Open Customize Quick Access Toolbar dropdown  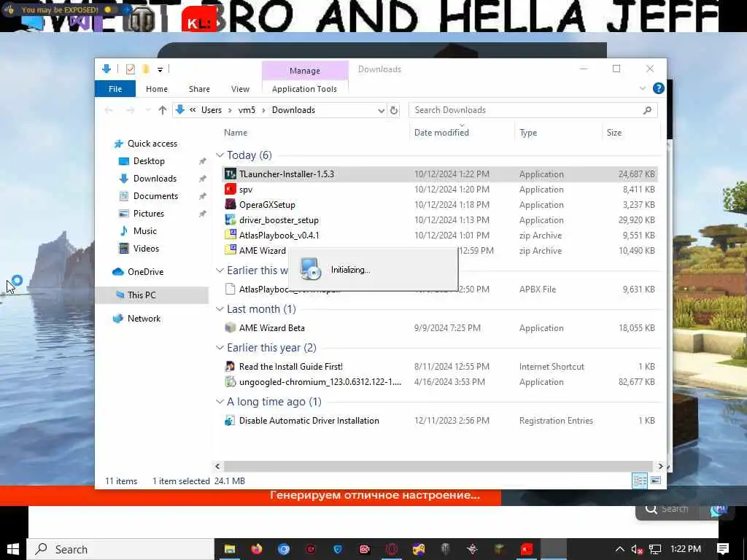click(160, 70)
